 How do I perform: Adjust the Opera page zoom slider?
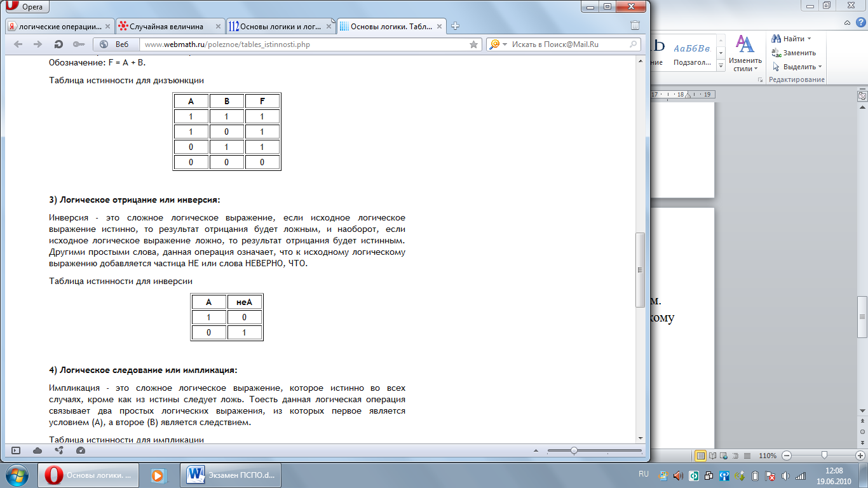[574, 451]
